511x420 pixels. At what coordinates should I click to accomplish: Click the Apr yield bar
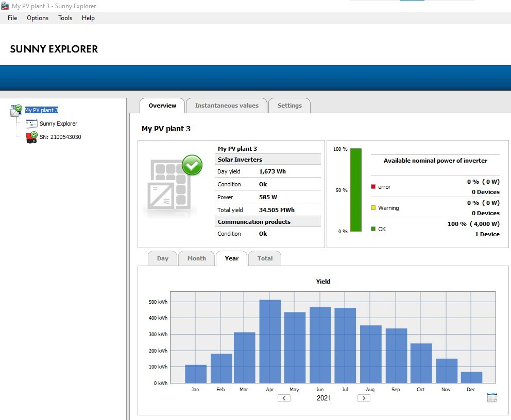pos(270,341)
